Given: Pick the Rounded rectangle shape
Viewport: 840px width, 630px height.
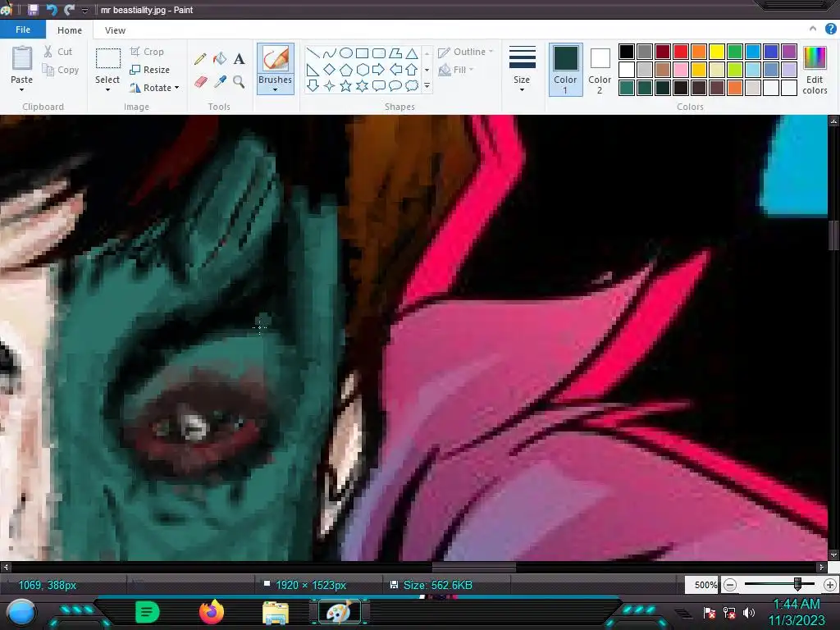Looking at the screenshot, I should 379,53.
